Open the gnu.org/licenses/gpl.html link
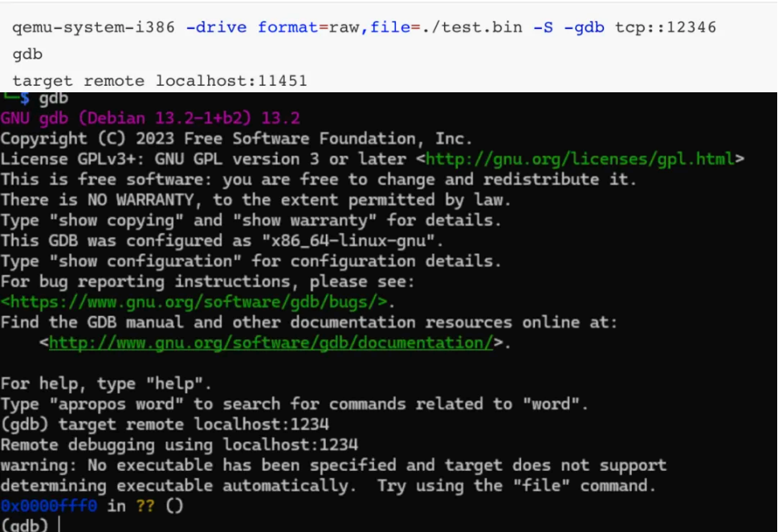778x532 pixels. click(580, 159)
